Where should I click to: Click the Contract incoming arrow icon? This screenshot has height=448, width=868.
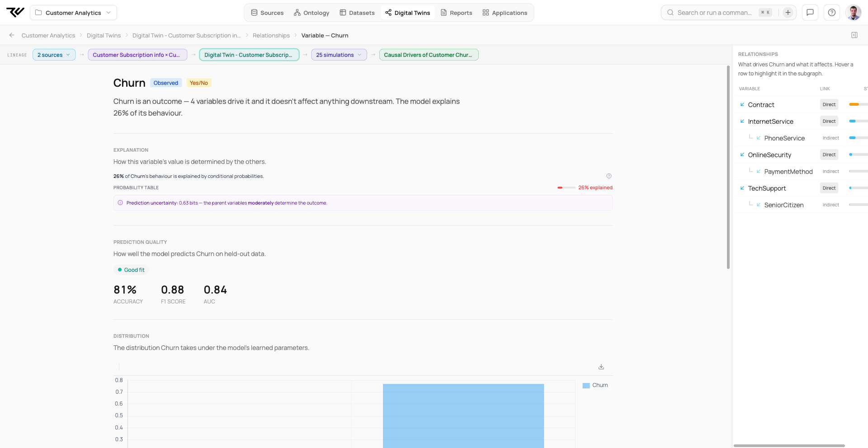tap(742, 104)
